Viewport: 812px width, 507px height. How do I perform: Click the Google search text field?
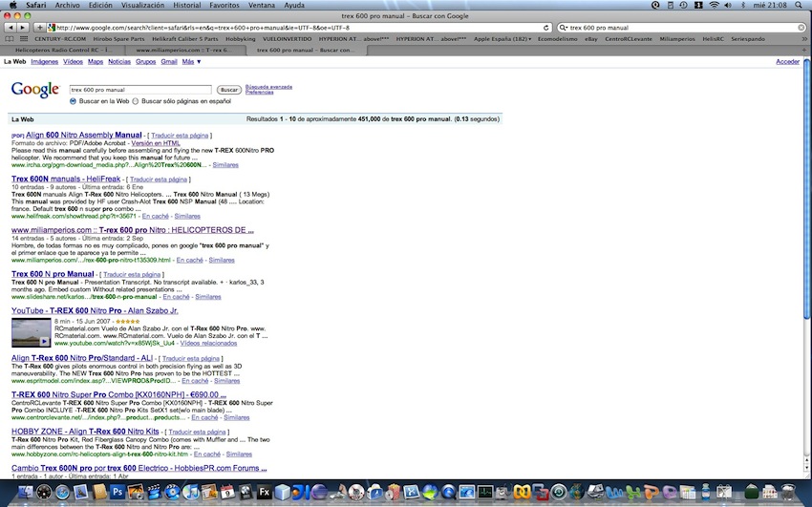[139, 89]
